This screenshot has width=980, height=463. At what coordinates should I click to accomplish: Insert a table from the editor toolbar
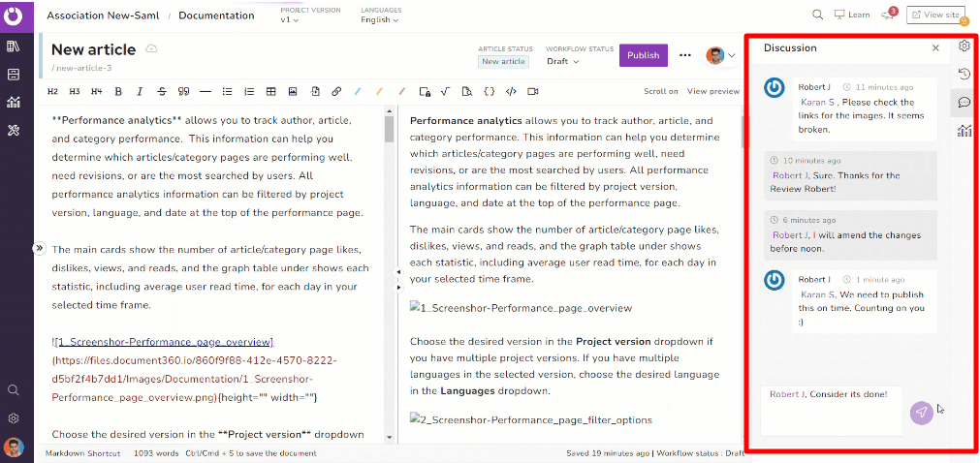tap(270, 92)
